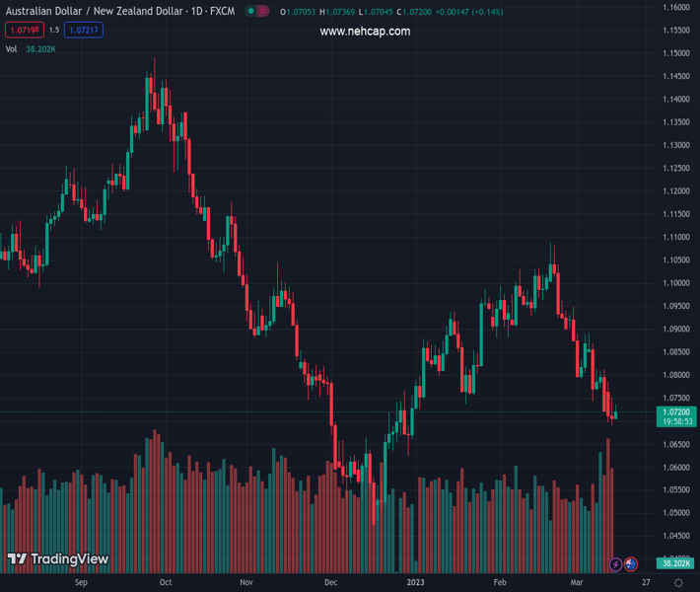The height and width of the screenshot is (592, 700).
Task: Click the 1.16000 level on price scale
Action: tap(676, 7)
